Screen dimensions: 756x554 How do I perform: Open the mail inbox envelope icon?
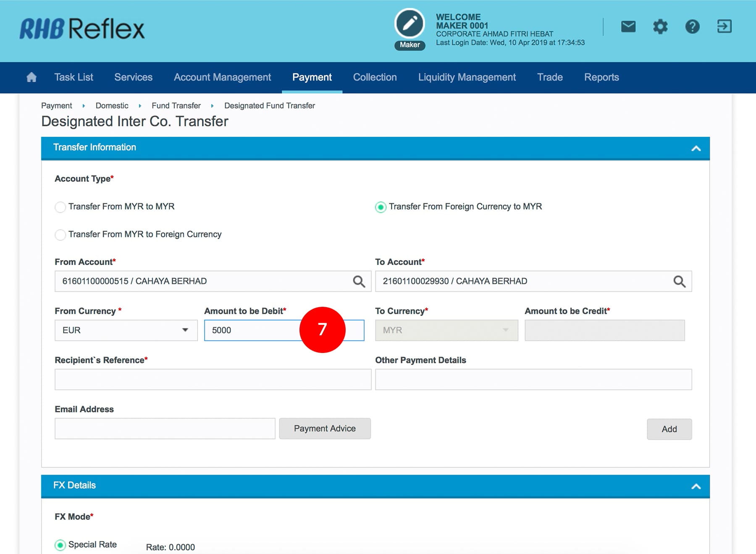[x=628, y=27]
